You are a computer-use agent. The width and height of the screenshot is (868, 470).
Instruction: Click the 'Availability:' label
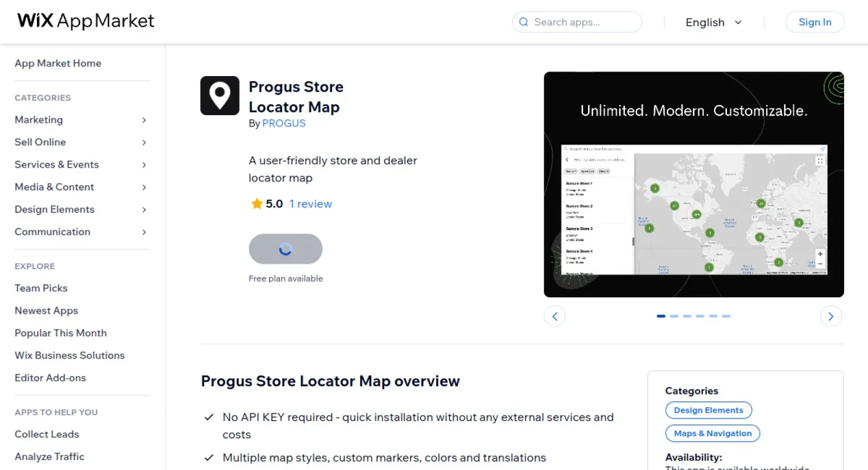coord(694,457)
